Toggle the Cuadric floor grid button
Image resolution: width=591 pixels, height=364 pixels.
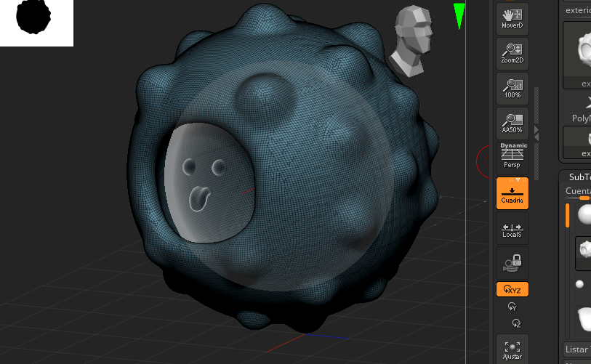[512, 193]
